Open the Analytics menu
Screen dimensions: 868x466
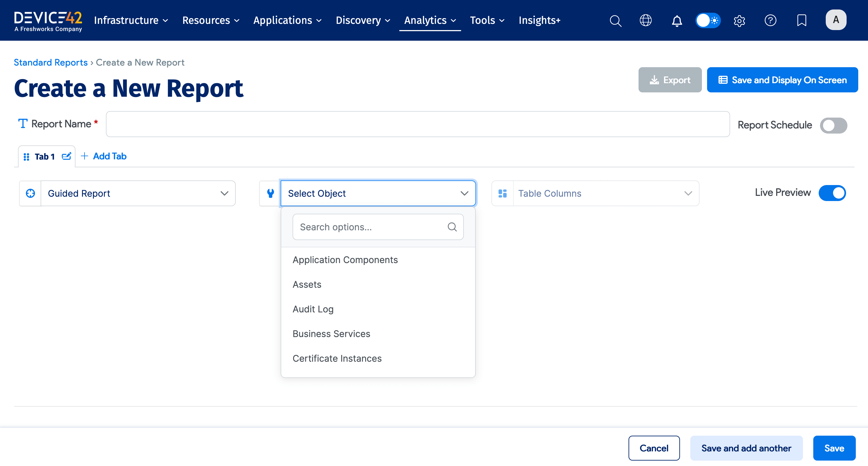430,21
